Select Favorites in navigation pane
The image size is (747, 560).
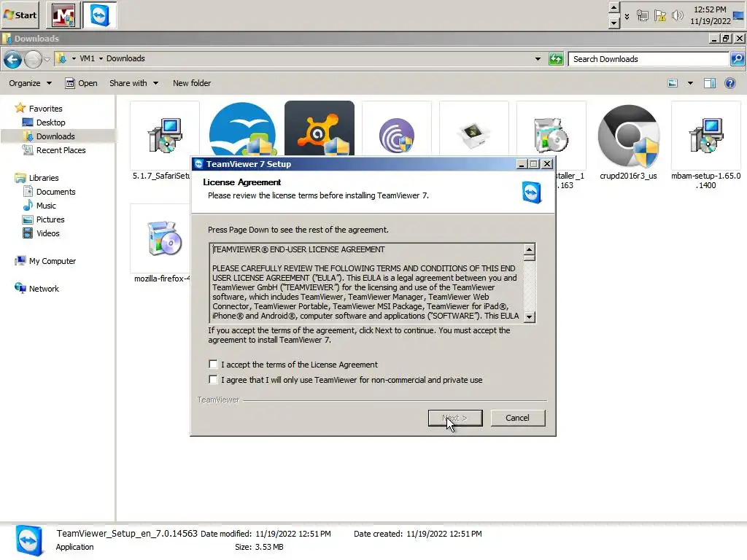tap(39, 109)
